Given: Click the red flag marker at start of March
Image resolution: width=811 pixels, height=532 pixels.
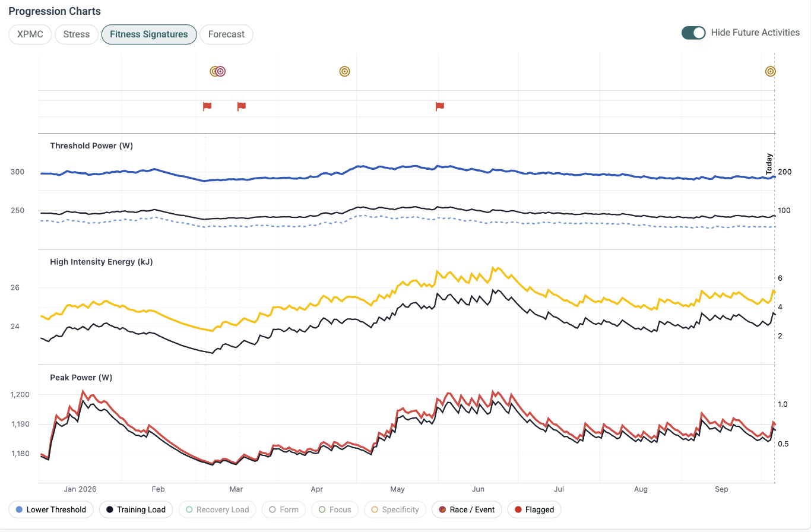Looking at the screenshot, I should (x=241, y=106).
